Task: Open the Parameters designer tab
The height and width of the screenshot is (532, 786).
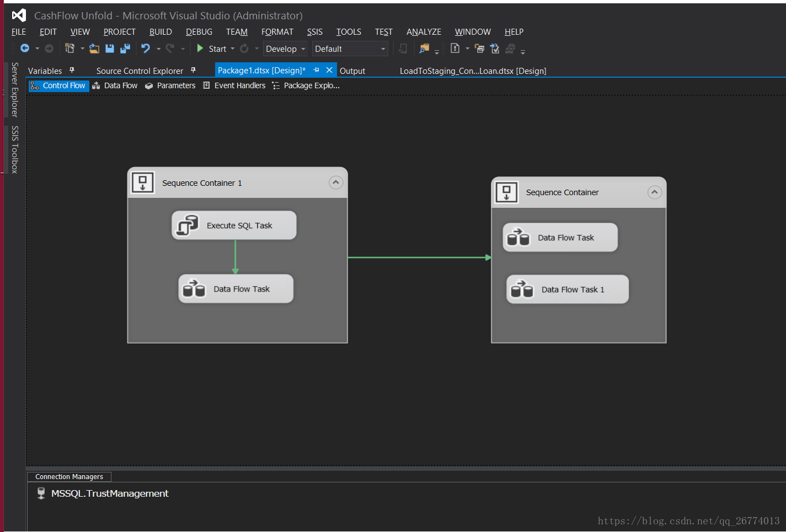Action: (x=170, y=85)
